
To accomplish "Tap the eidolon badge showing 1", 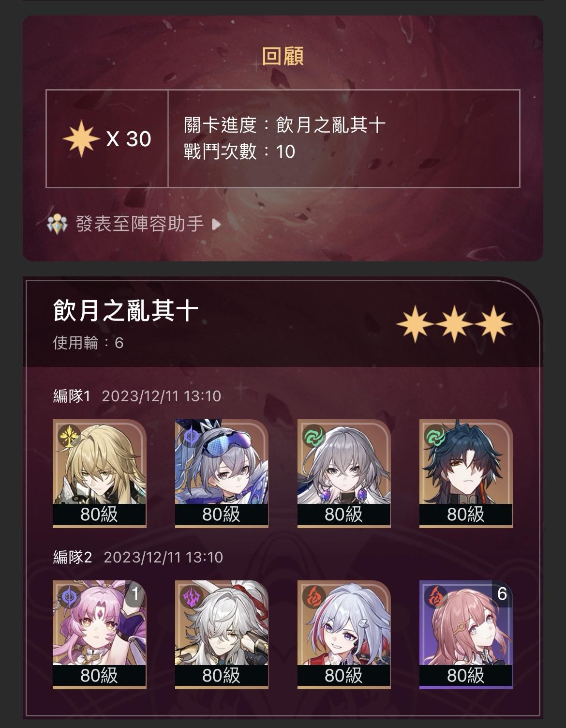I will point(135,593).
